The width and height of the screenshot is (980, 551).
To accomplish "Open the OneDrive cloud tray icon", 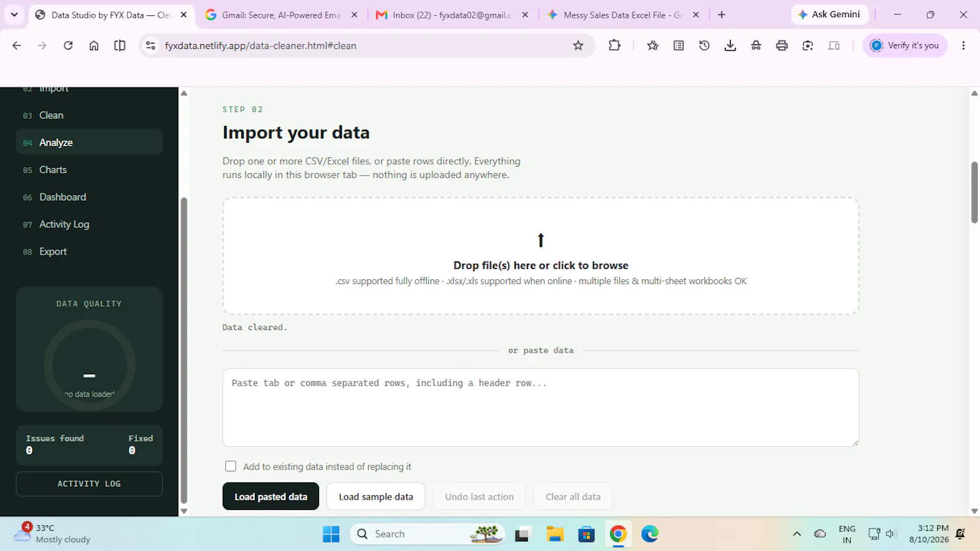I will (820, 534).
